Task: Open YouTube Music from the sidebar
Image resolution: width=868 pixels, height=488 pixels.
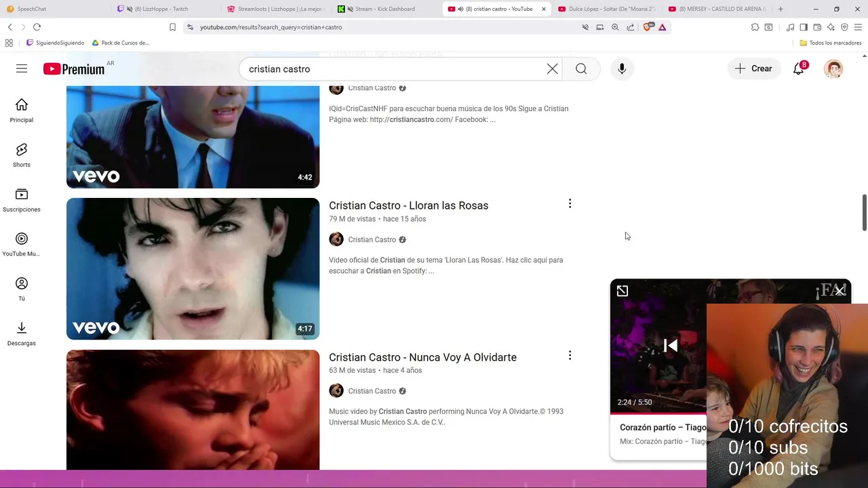Action: click(22, 245)
